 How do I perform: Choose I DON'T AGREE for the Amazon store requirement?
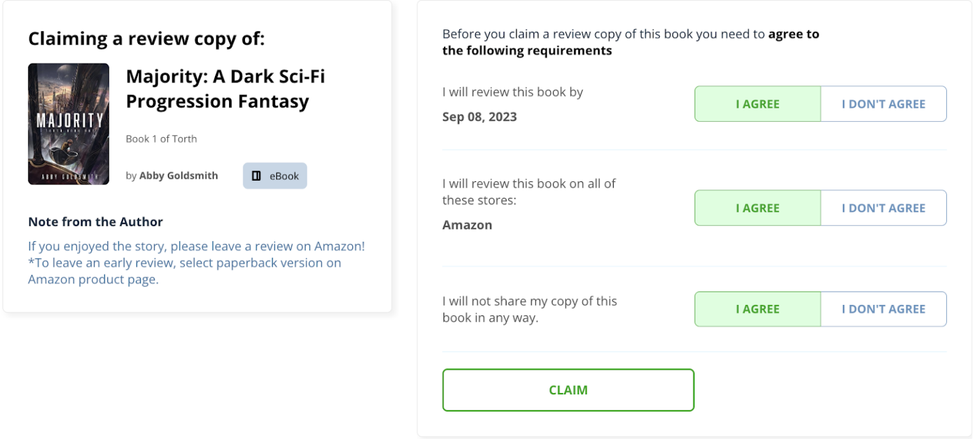pos(883,207)
